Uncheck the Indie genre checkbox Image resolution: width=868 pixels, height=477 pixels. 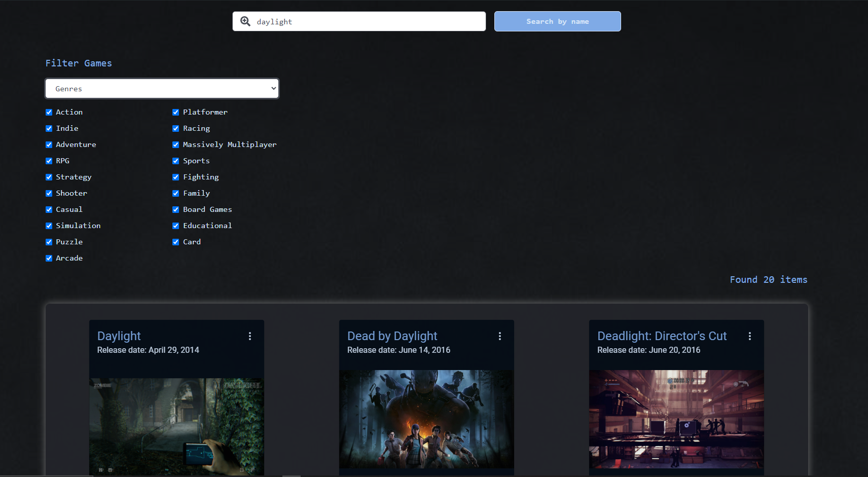click(49, 129)
